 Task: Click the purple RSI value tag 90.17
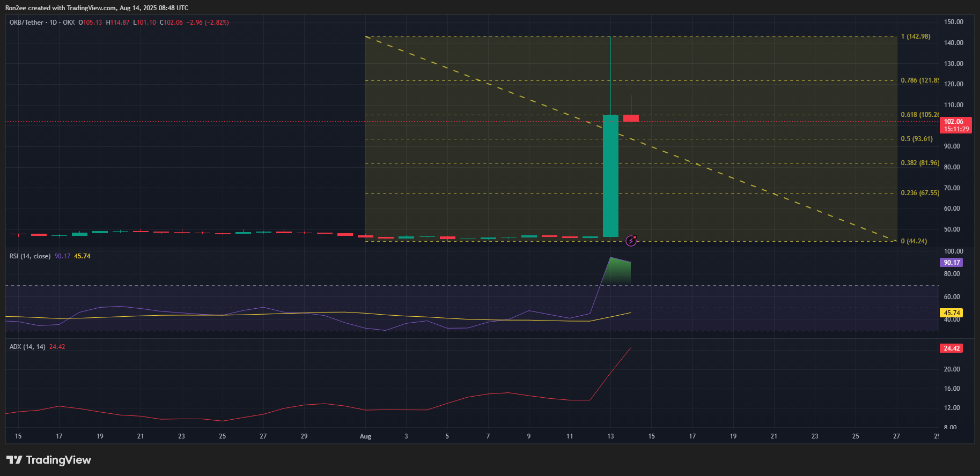[951, 263]
